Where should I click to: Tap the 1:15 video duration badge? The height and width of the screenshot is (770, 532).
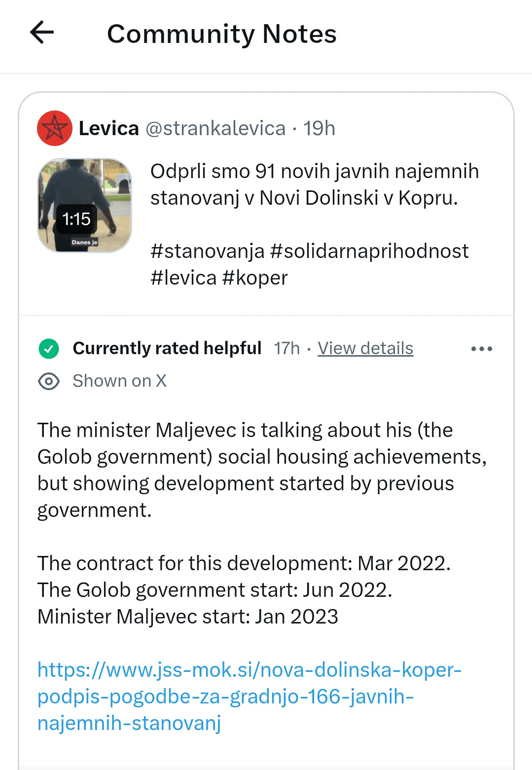[76, 219]
